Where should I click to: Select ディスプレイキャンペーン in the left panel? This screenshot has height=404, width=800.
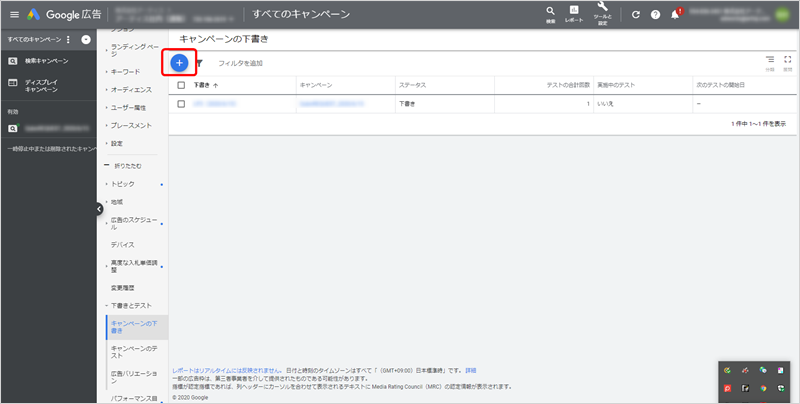click(48, 86)
